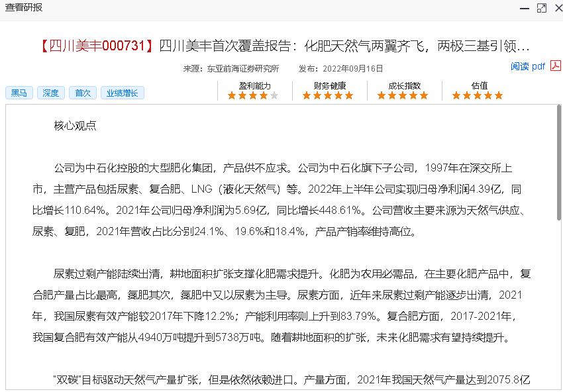This screenshot has width=563, height=392.
Task: Click the 成长指数 star rating
Action: [x=403, y=95]
